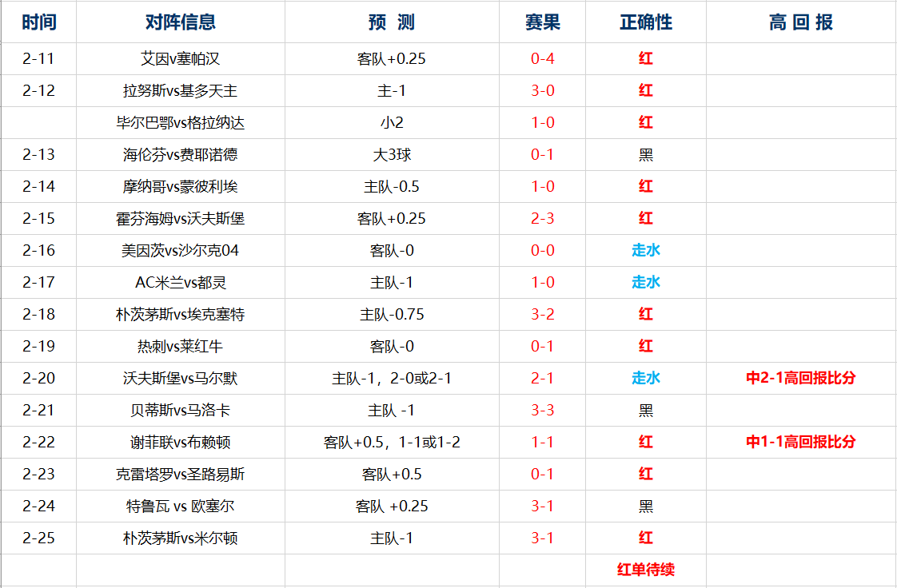Click the date cell 2-13
897x588 pixels.
pos(39,155)
